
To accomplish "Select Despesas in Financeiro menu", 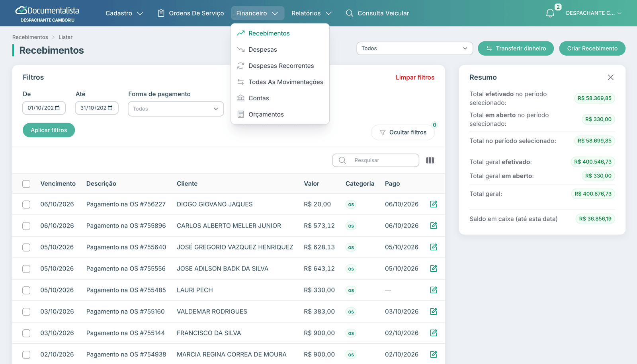I will 280,49.
